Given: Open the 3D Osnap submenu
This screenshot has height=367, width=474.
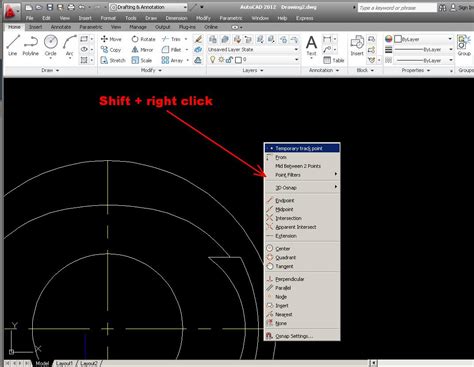Looking at the screenshot, I should tap(302, 188).
